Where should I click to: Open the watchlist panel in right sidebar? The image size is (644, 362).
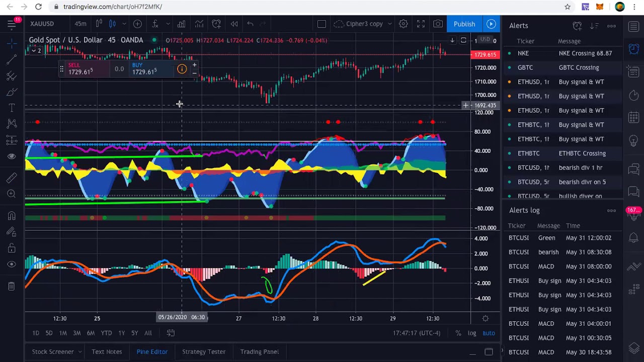click(634, 27)
